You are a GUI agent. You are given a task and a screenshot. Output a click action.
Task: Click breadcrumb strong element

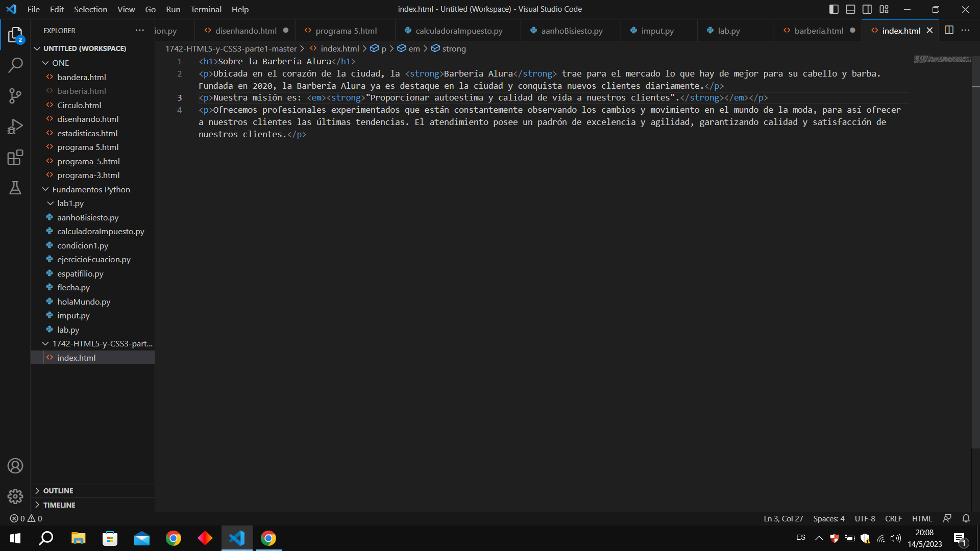(449, 48)
